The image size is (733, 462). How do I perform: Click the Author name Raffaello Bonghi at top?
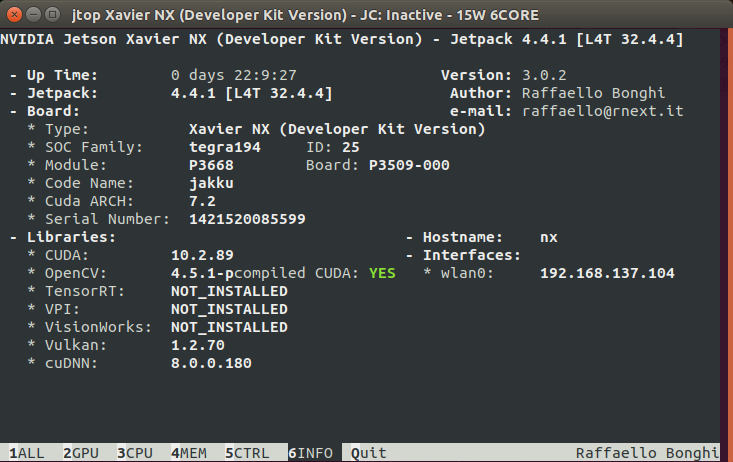point(593,93)
